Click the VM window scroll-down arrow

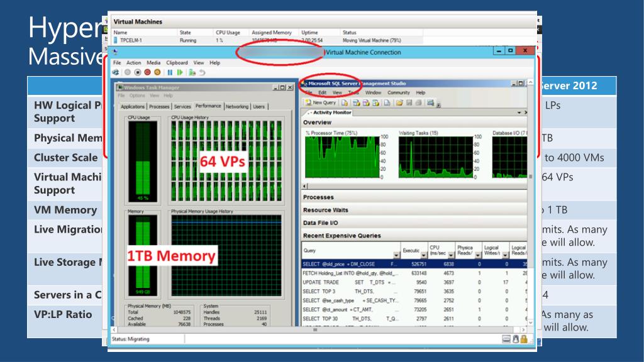530,323
